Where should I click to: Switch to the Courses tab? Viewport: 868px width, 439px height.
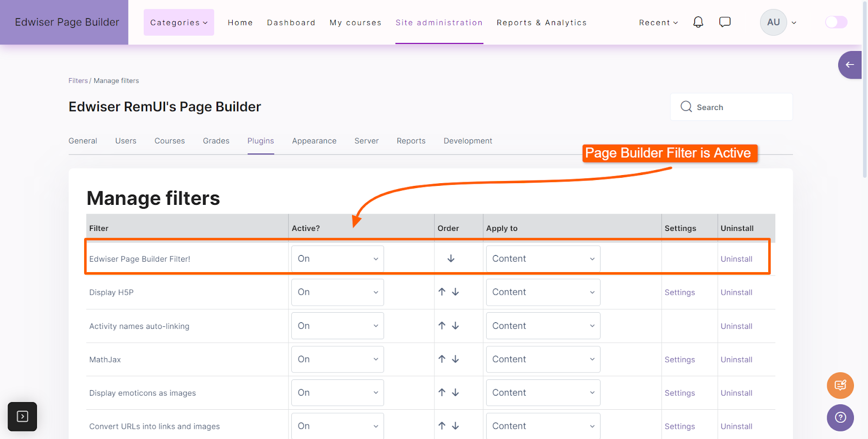coord(170,141)
